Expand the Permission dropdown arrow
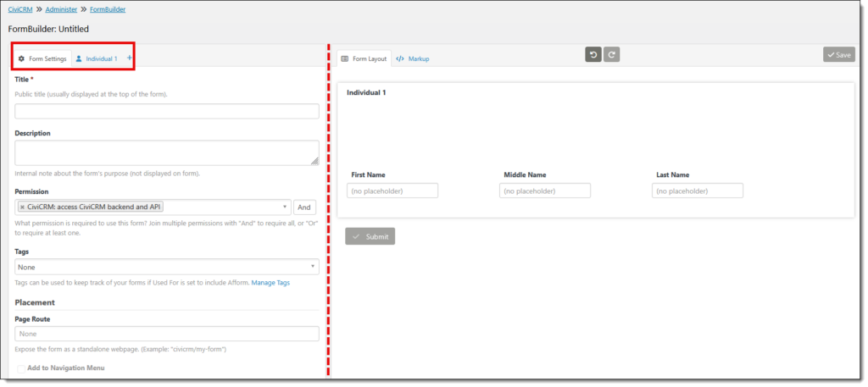 (x=285, y=207)
